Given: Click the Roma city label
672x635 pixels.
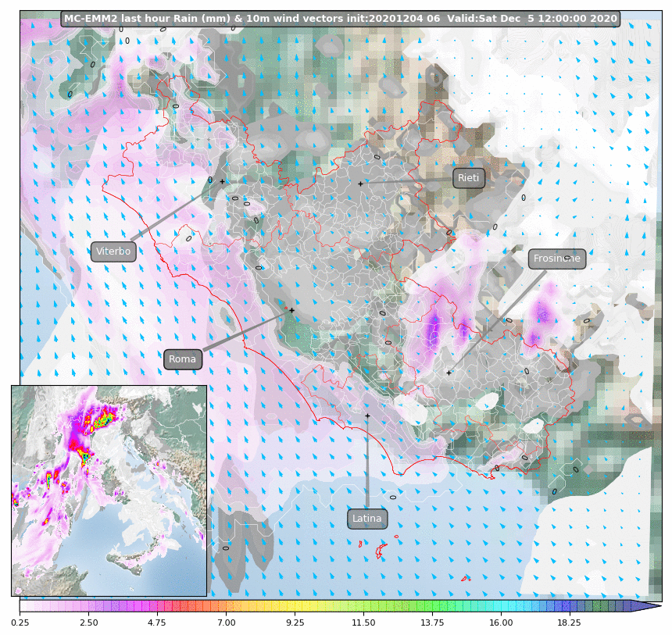Looking at the screenshot, I should click(183, 359).
